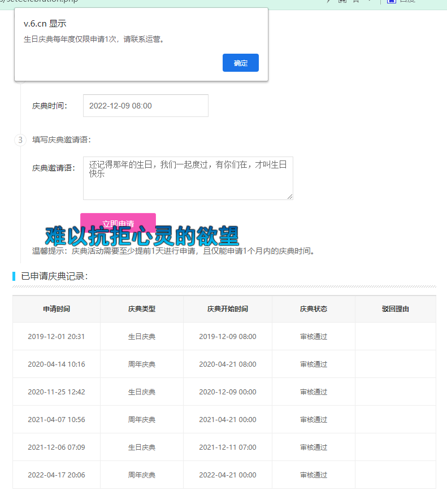Click 审核通过 status in the 2019-12-01 row
This screenshot has width=447, height=504.
click(x=314, y=337)
